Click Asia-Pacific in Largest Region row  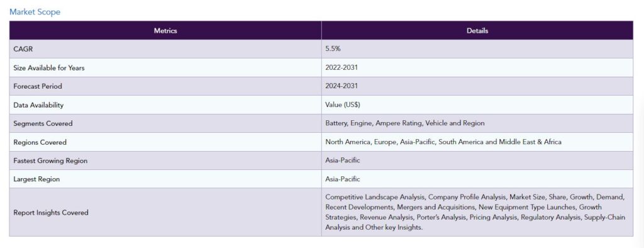pyautogui.click(x=343, y=179)
